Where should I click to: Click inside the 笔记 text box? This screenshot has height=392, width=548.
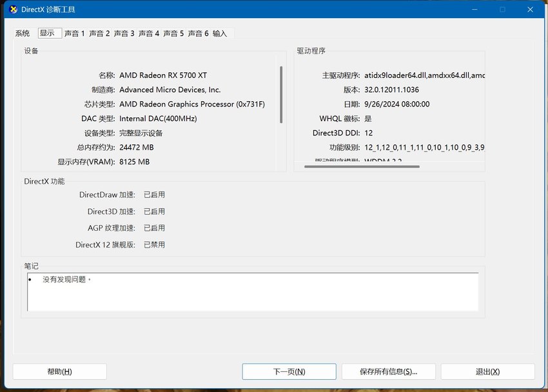tap(253, 291)
